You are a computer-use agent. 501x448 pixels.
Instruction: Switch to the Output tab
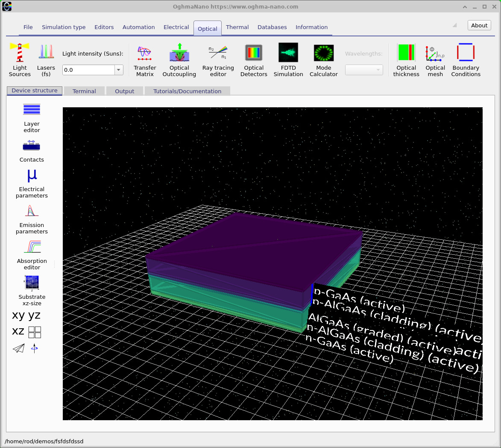(124, 91)
